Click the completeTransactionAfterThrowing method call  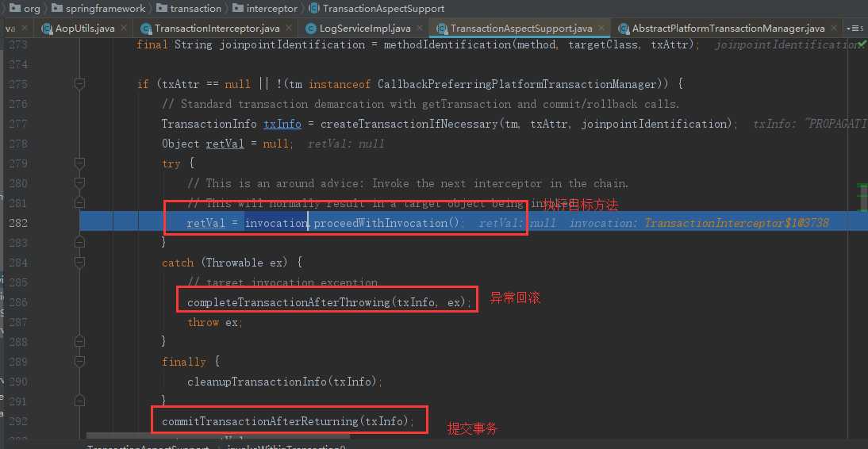click(x=289, y=302)
